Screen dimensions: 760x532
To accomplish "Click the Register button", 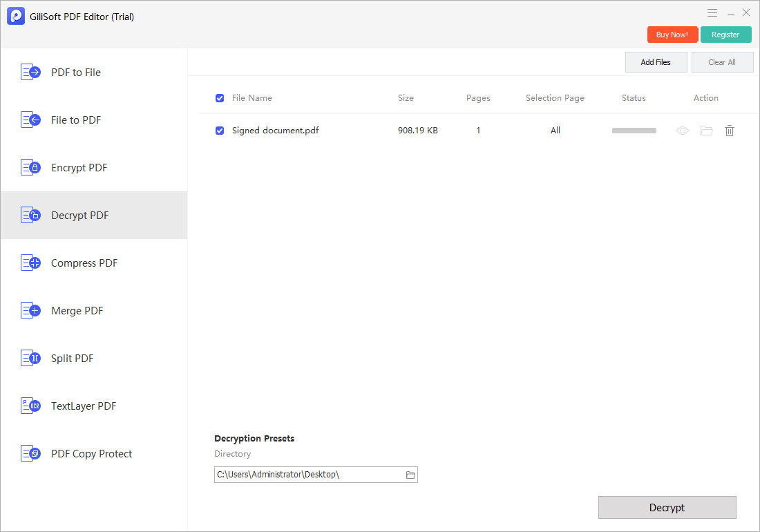I will click(x=725, y=35).
